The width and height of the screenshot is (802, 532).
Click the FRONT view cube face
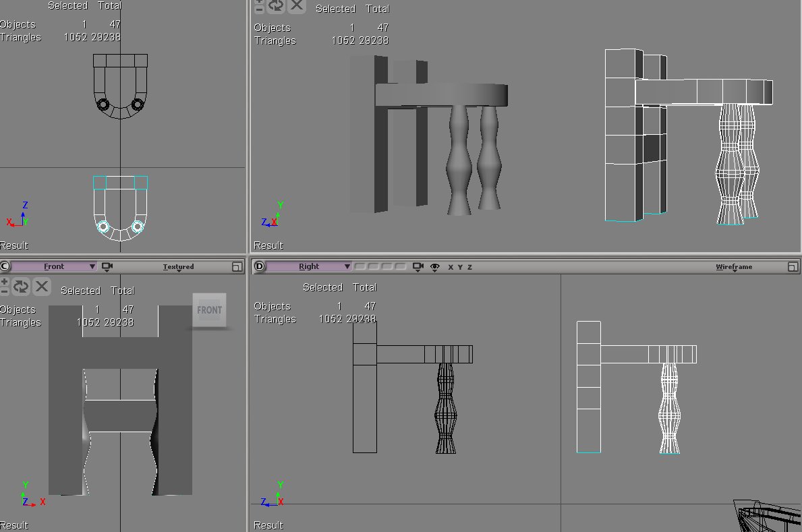(209, 310)
